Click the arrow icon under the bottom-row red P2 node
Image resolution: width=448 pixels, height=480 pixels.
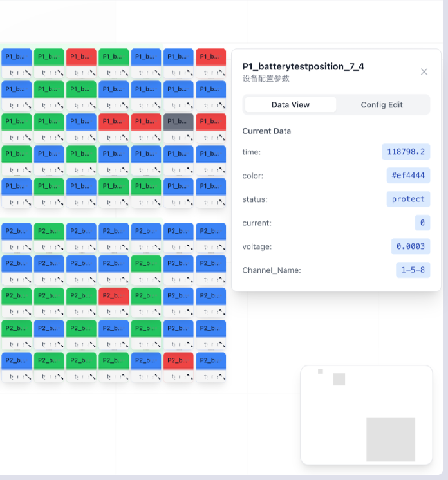(189, 376)
